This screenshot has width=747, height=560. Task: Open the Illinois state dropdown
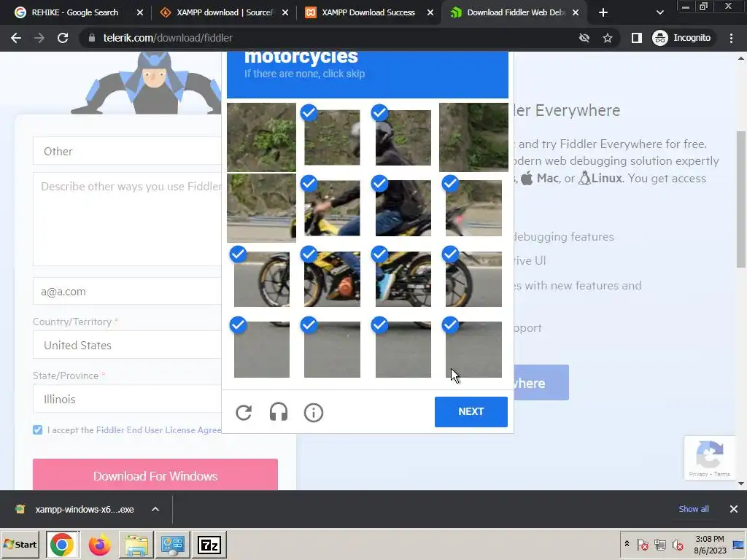[127, 399]
